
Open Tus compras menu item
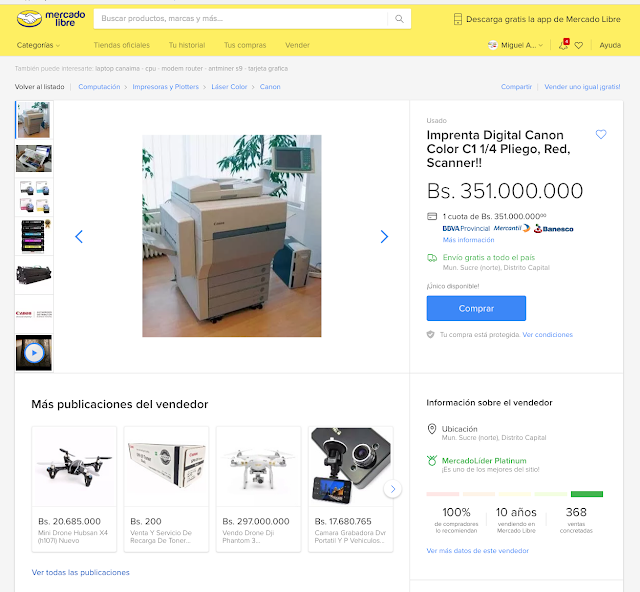(x=245, y=45)
